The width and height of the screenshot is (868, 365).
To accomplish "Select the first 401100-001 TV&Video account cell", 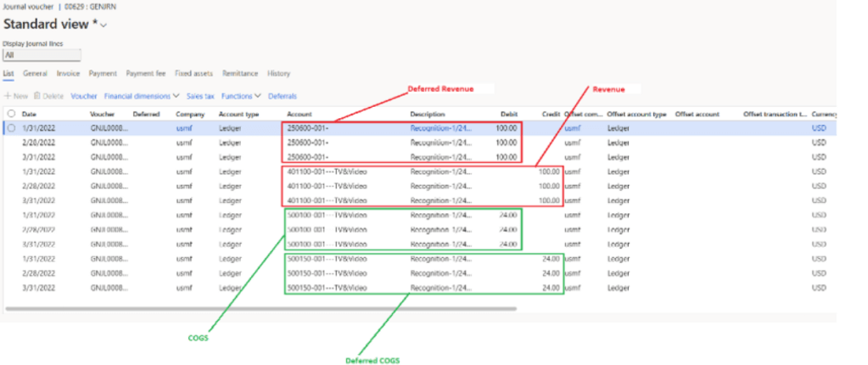I will coord(328,171).
